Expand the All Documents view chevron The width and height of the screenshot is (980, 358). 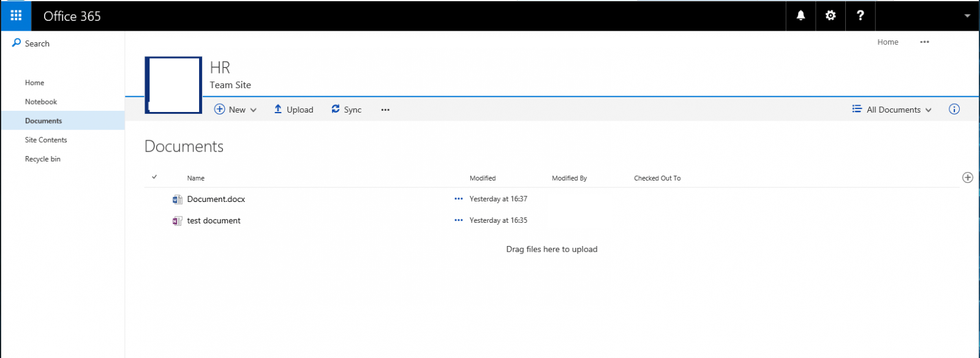click(x=929, y=110)
